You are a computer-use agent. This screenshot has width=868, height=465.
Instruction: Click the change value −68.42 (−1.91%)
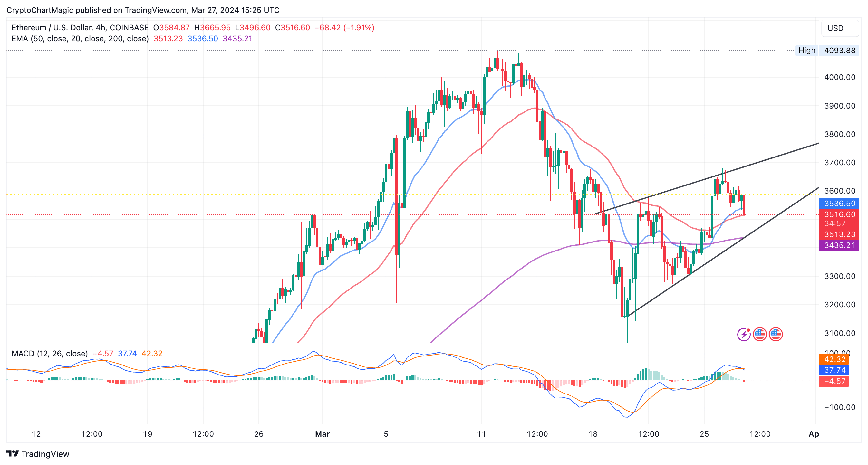(344, 28)
